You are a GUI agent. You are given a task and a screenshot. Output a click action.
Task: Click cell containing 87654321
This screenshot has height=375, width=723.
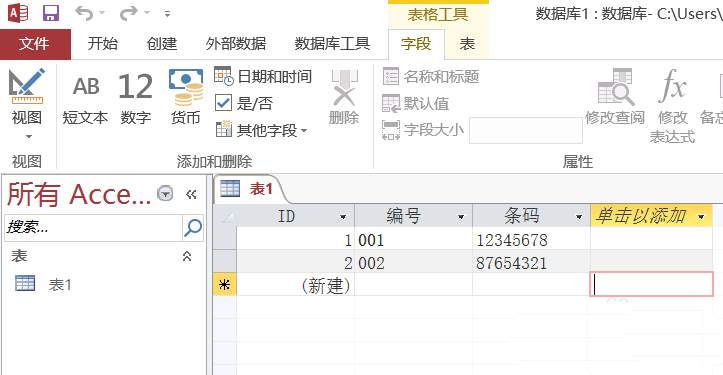click(x=532, y=263)
